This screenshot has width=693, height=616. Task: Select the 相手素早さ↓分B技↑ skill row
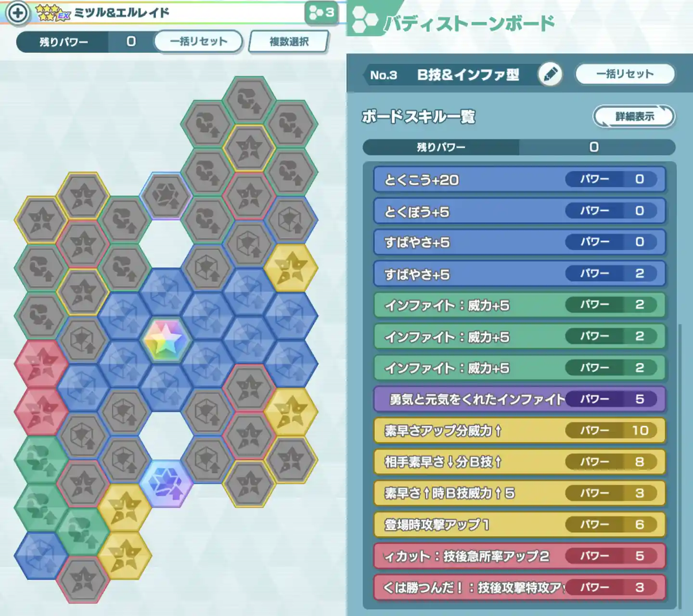pos(520,462)
